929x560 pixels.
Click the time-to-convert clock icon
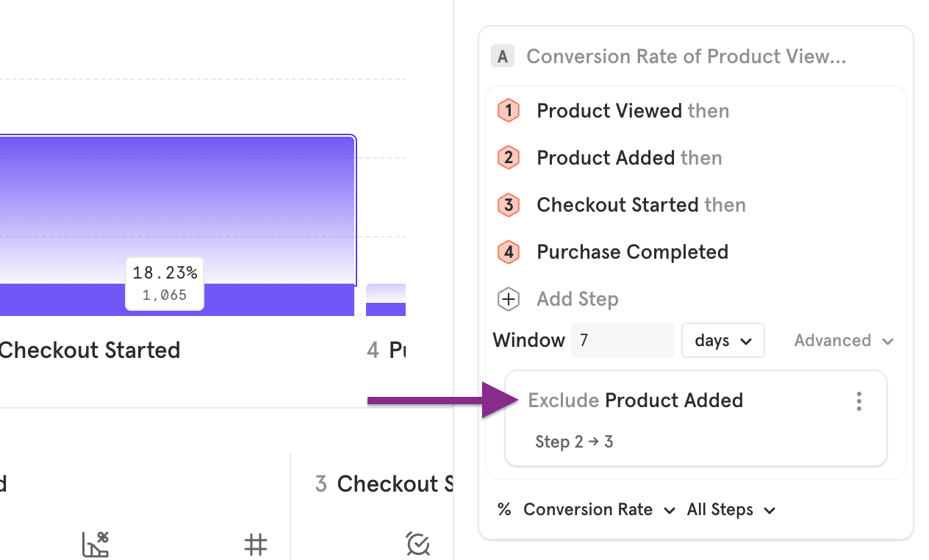(417, 545)
